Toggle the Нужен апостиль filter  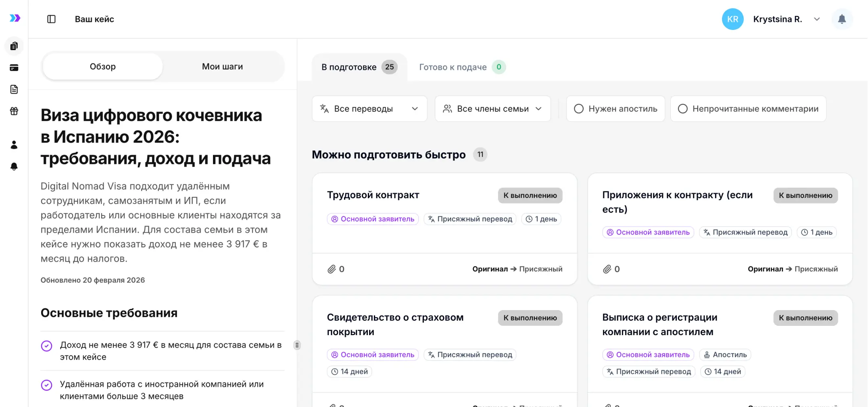point(616,109)
